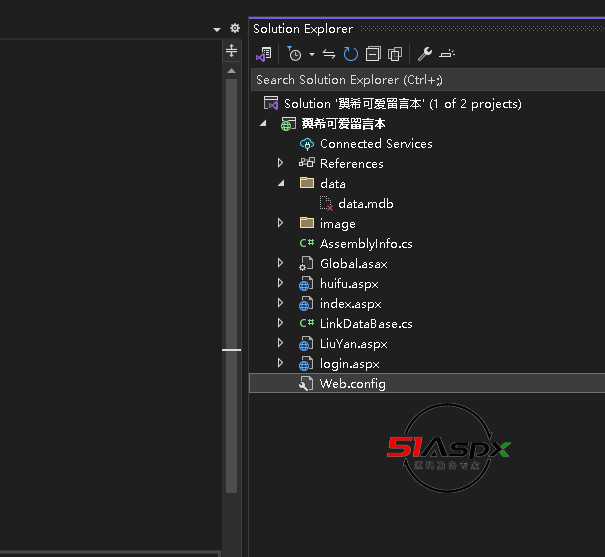Image resolution: width=605 pixels, height=557 pixels.
Task: Click the editor vertical scrollbar track
Action: 232,250
